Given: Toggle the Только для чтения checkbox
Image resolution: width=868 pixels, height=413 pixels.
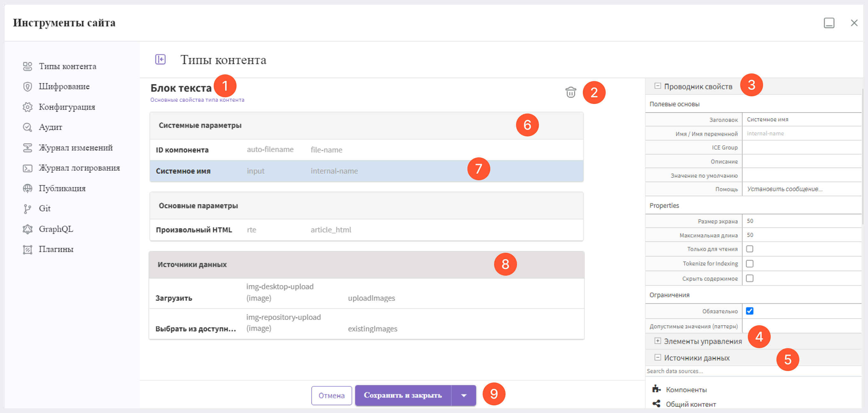Looking at the screenshot, I should [x=749, y=249].
